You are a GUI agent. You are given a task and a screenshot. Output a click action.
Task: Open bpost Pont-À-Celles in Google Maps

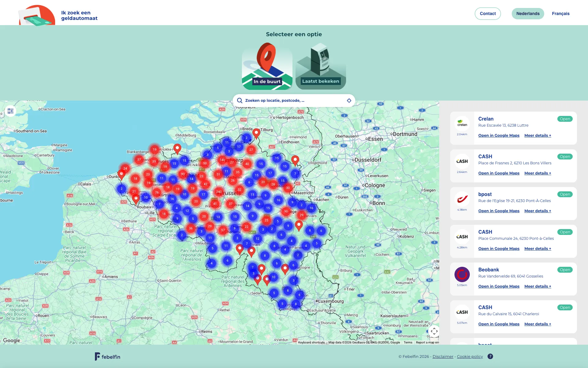tap(499, 211)
